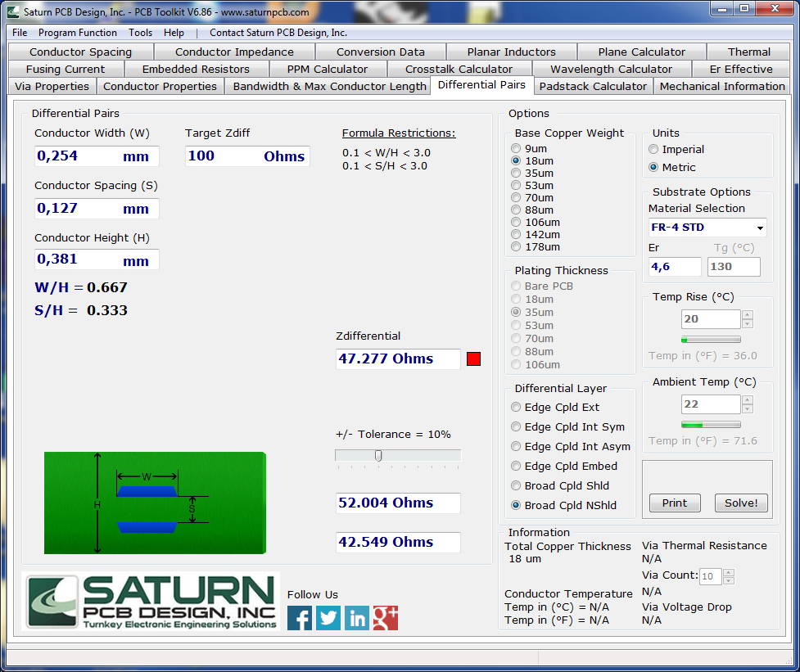Open the Facebook icon link
Viewport: 800px width, 672px height.
point(300,618)
